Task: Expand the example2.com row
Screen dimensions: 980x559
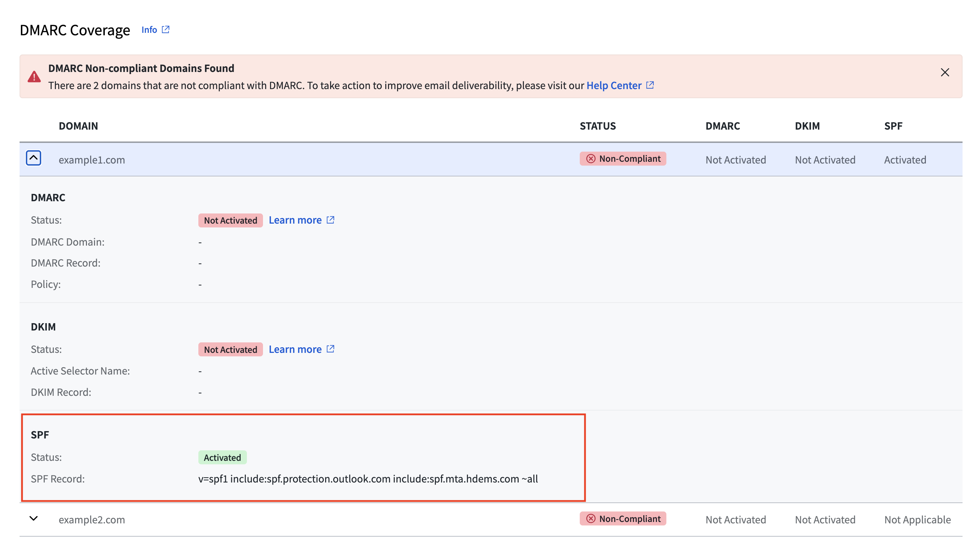Action: (34, 518)
